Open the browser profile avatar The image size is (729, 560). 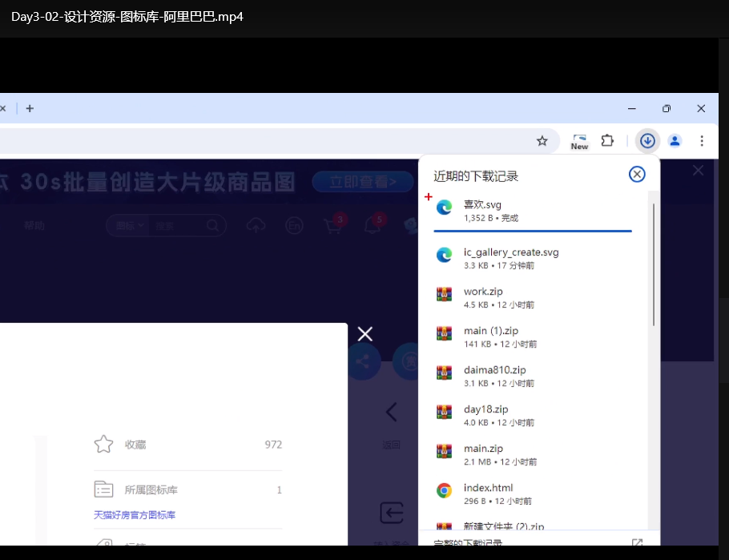[675, 140]
